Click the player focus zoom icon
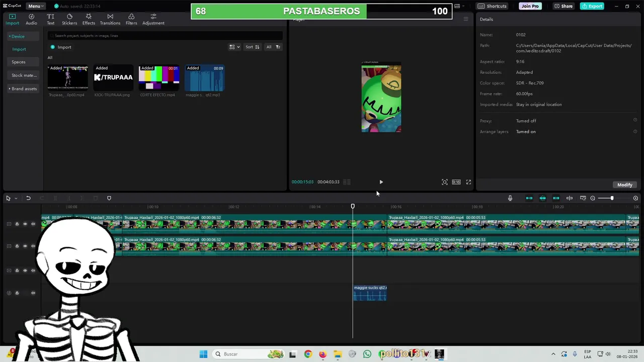This screenshot has width=644, height=362. tap(445, 182)
